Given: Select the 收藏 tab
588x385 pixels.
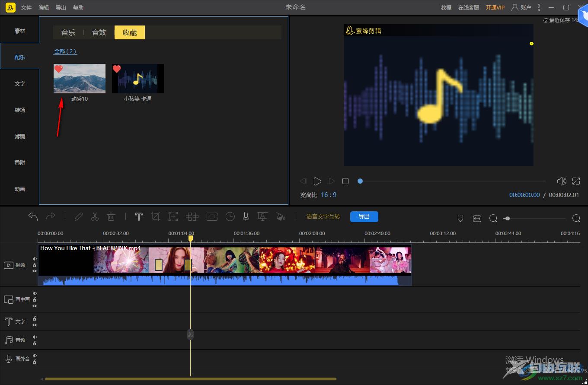Looking at the screenshot, I should point(130,32).
